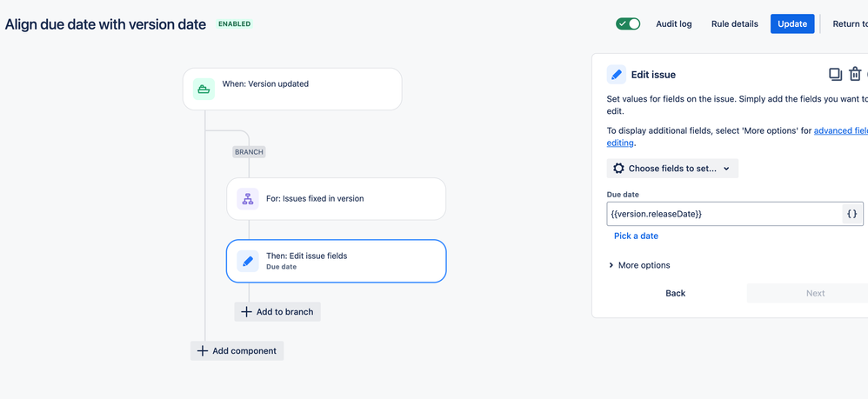Delete the component using the trash icon
The image size is (868, 399).
pos(855,74)
